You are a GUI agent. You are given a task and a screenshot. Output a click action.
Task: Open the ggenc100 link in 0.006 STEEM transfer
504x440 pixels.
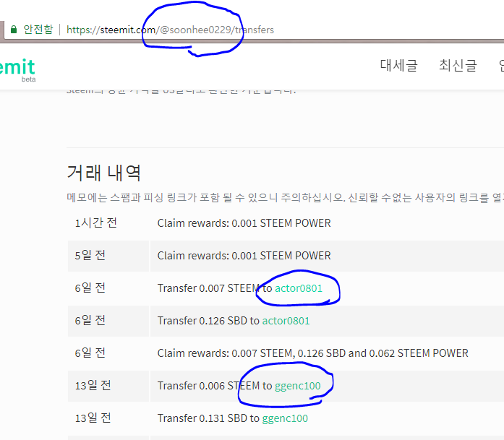pos(298,386)
